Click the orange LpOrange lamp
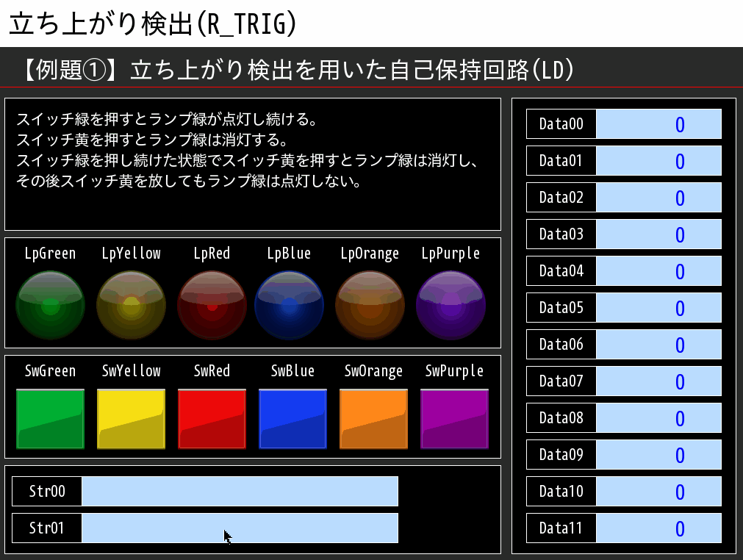 click(370, 305)
